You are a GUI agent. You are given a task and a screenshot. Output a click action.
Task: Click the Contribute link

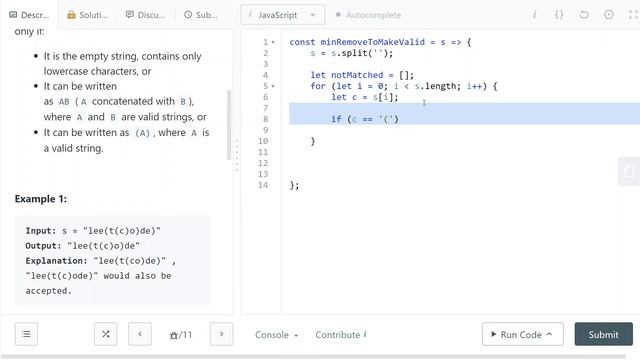[x=340, y=335]
